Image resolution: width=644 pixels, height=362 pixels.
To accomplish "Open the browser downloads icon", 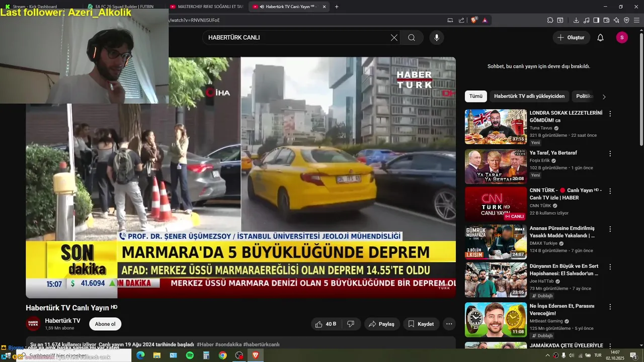I will click(576, 20).
